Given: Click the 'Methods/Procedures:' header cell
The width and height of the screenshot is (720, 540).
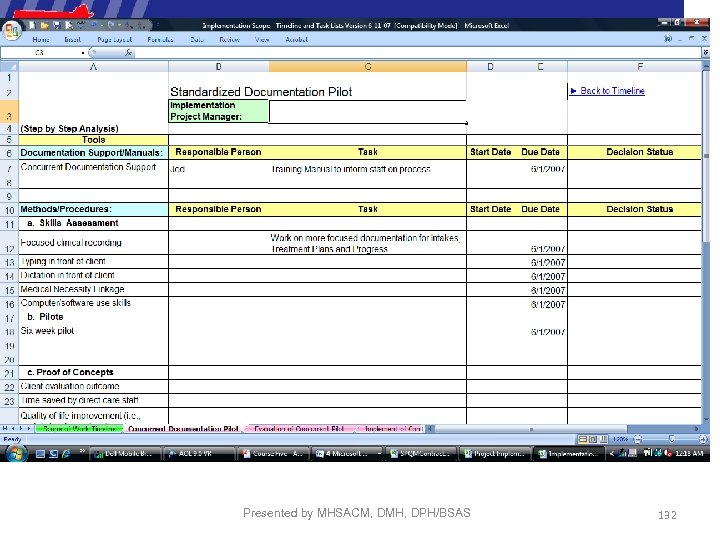Looking at the screenshot, I should [x=93, y=209].
